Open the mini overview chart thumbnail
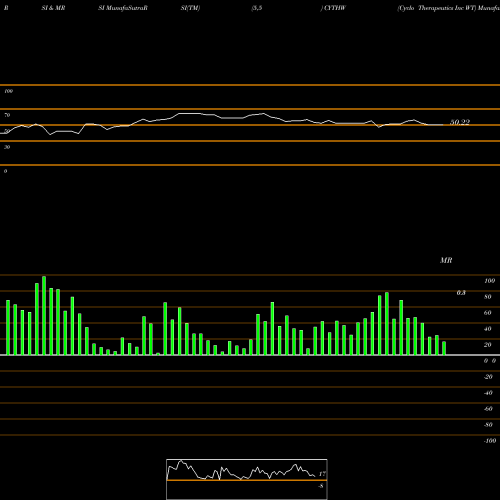Image resolution: width=500 pixels, height=500 pixels. coord(247,479)
